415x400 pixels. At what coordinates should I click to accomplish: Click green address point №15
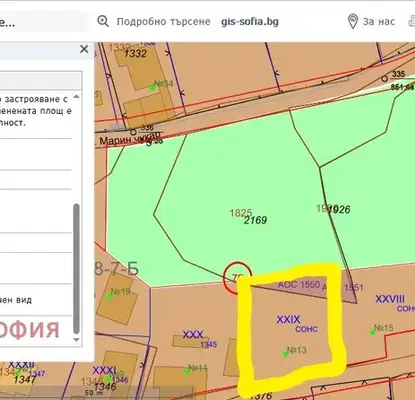tap(372, 332)
